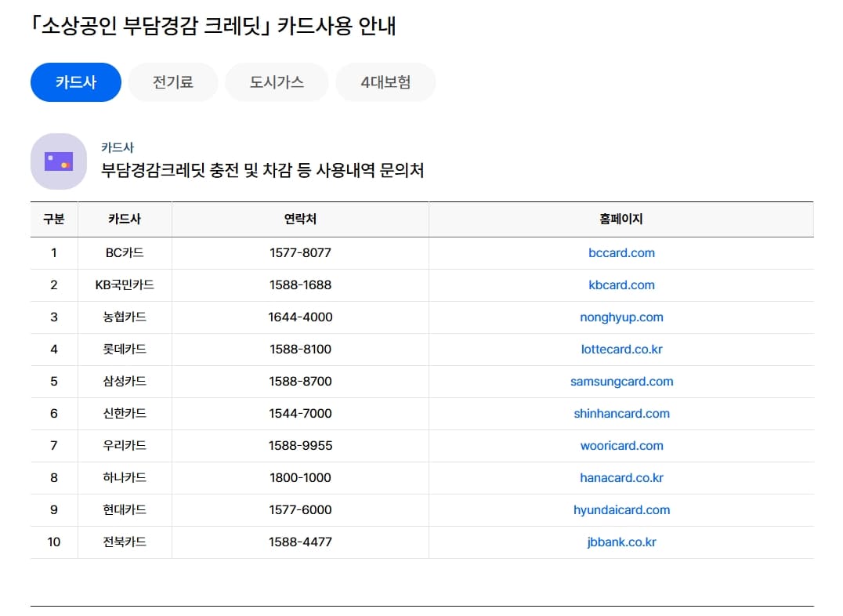The image size is (843, 616).
Task: Click the 구분 column header
Action: [x=54, y=219]
